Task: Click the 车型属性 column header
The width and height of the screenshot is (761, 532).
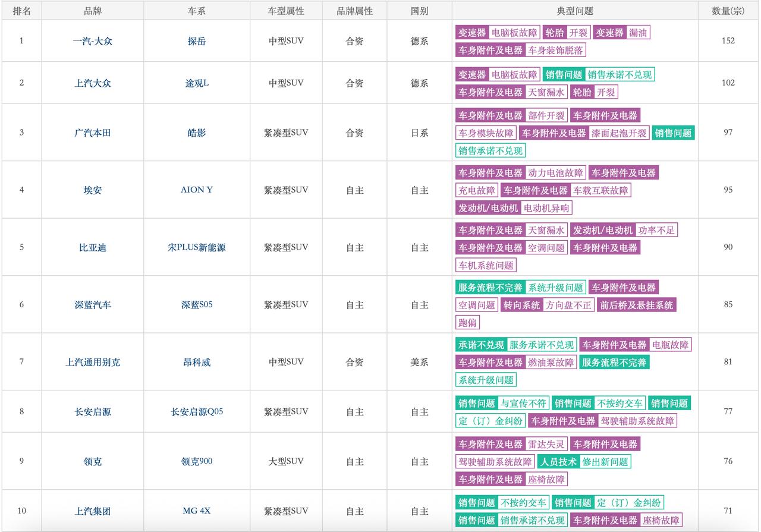Action: 286,11
